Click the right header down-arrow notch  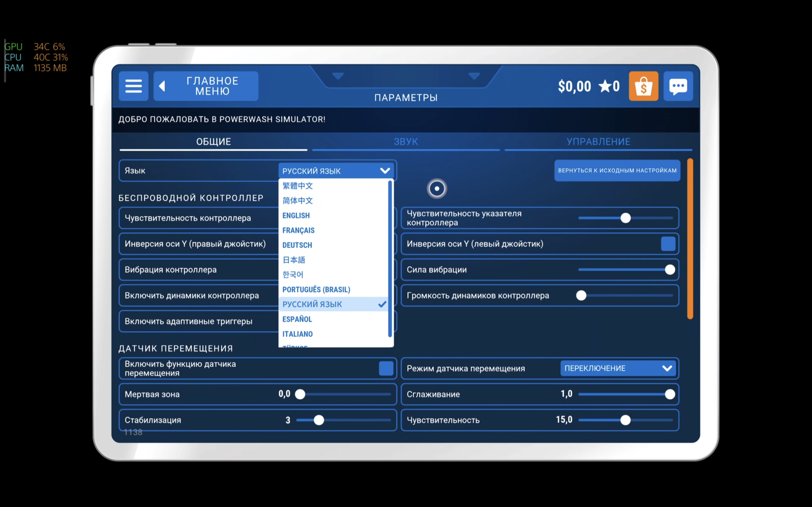click(x=474, y=76)
